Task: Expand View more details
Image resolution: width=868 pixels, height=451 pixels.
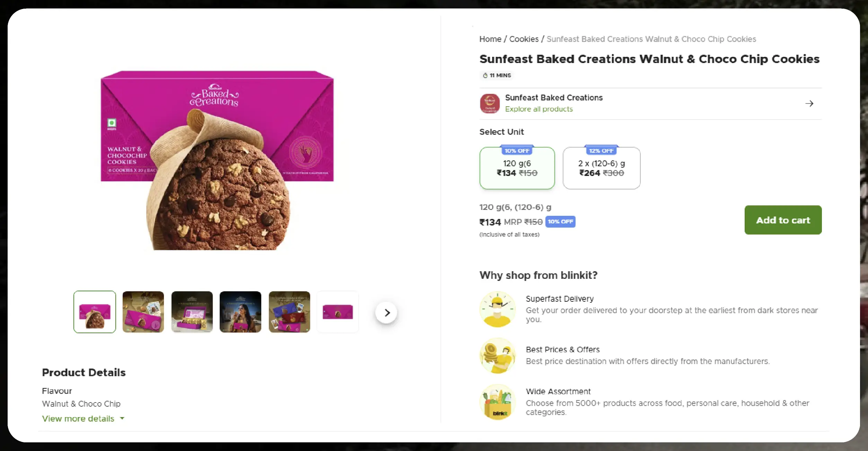Action: (78, 419)
